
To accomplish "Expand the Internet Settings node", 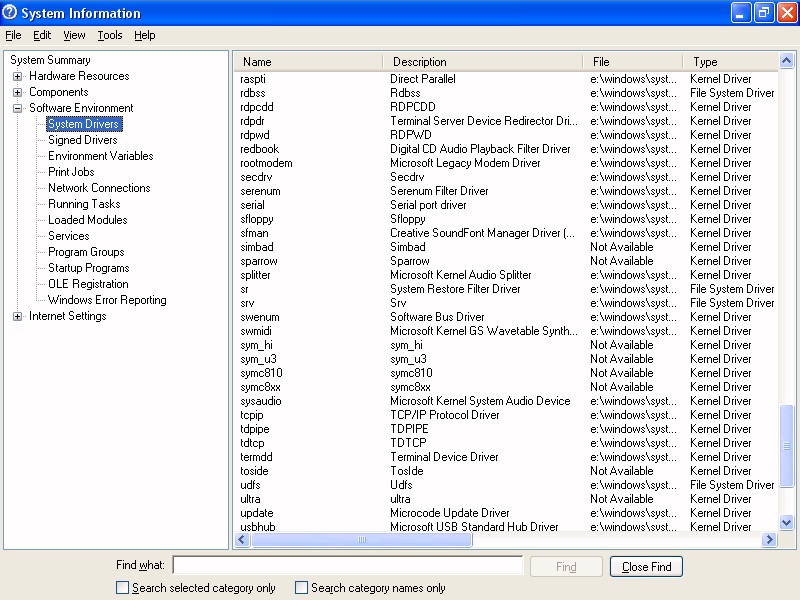I will (x=17, y=316).
